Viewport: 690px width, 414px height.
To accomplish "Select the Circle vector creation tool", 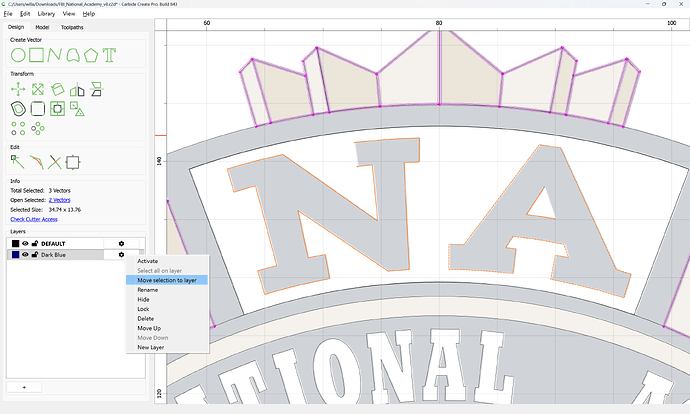I will click(x=18, y=55).
